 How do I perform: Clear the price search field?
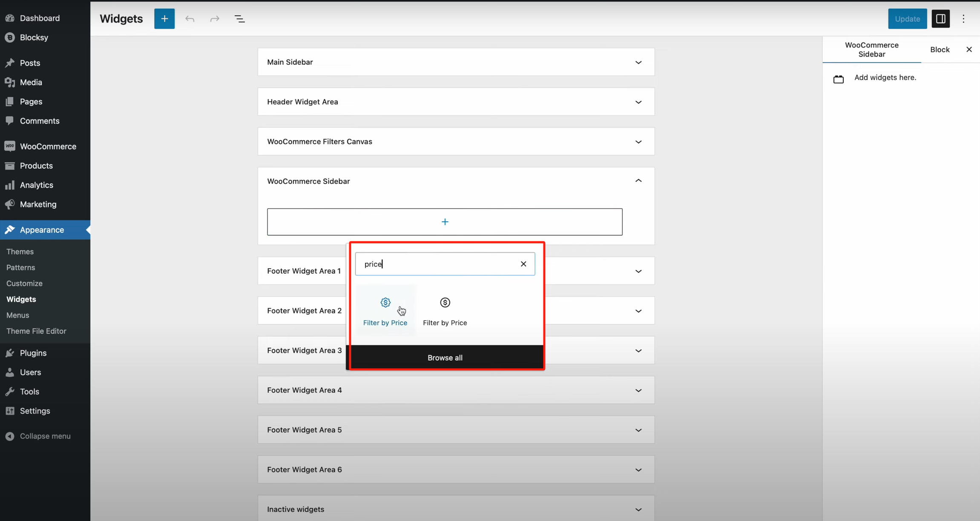[523, 264]
